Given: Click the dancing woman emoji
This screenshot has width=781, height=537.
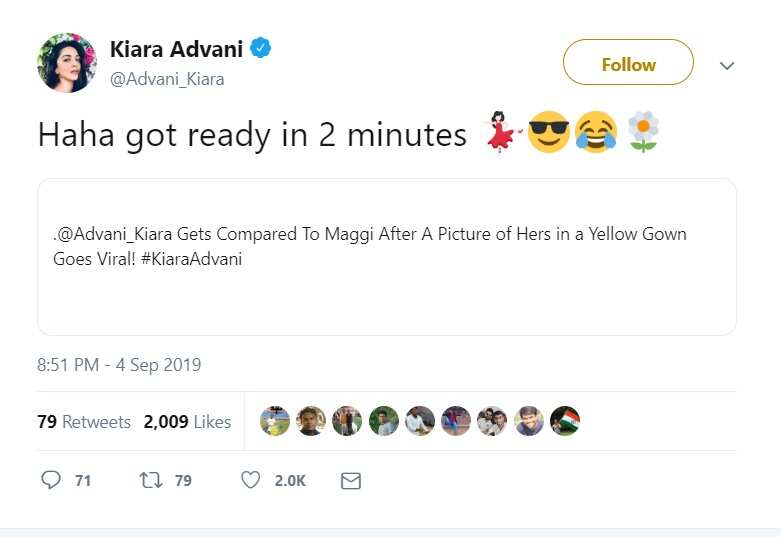Looking at the screenshot, I should pos(501,132).
